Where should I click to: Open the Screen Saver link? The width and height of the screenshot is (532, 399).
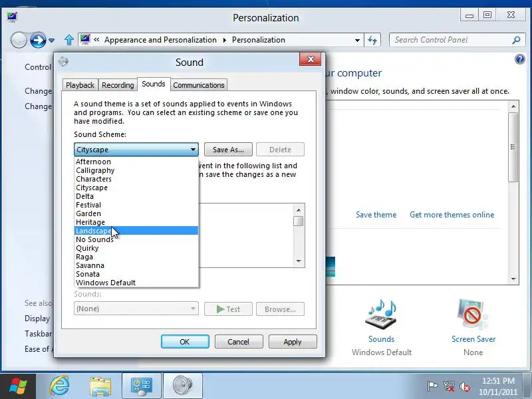[x=473, y=339]
